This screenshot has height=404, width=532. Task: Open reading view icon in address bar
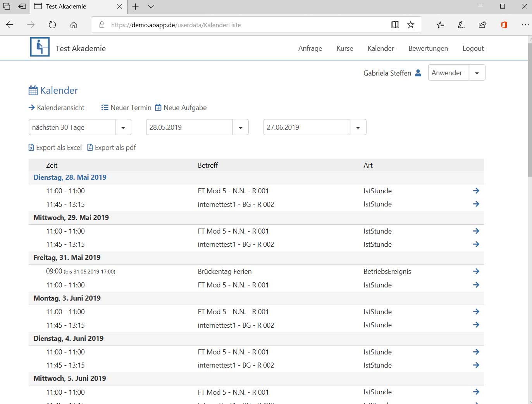(395, 25)
